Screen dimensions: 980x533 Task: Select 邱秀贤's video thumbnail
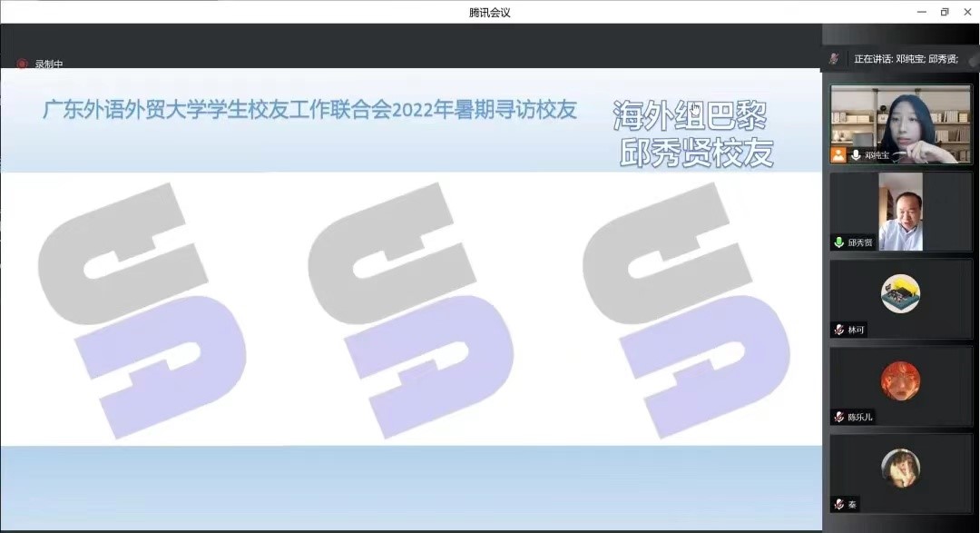tap(900, 211)
